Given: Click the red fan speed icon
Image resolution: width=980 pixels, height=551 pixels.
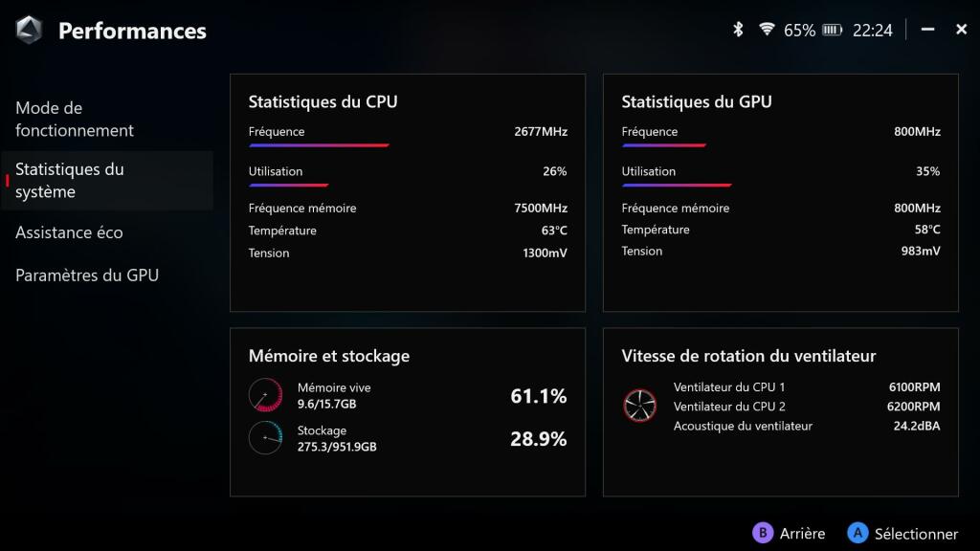Looking at the screenshot, I should point(639,406).
